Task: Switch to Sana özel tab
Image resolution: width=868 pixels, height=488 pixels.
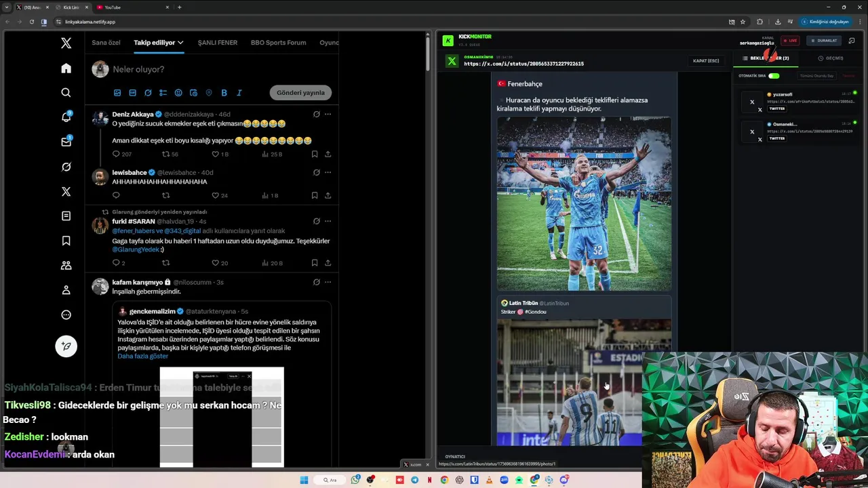Action: coord(106,43)
